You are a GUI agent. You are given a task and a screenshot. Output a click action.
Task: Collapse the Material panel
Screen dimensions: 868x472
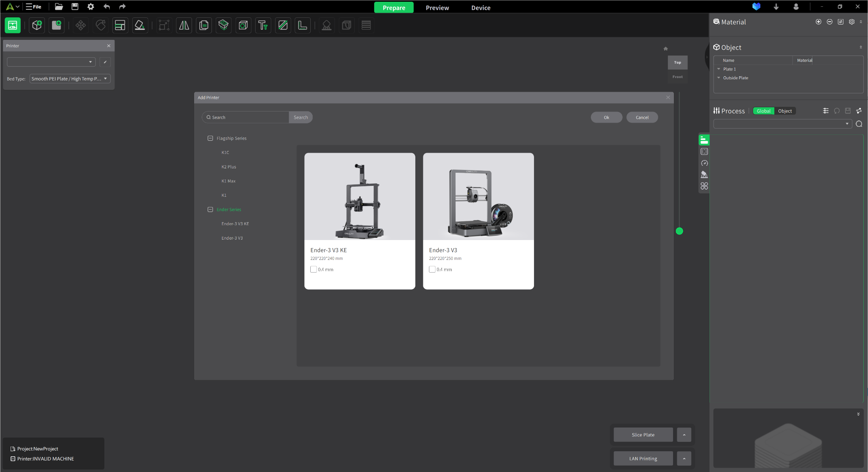(x=861, y=22)
